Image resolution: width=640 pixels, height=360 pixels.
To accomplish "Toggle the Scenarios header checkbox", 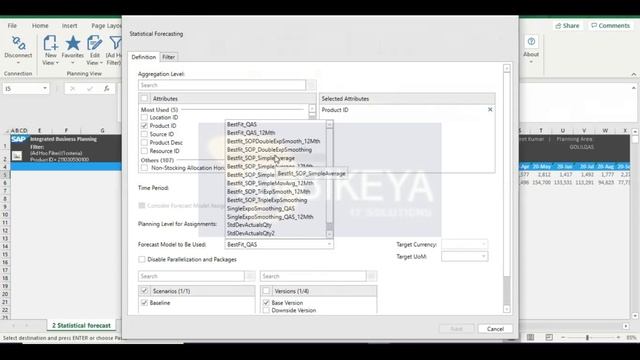I will pyautogui.click(x=144, y=291).
